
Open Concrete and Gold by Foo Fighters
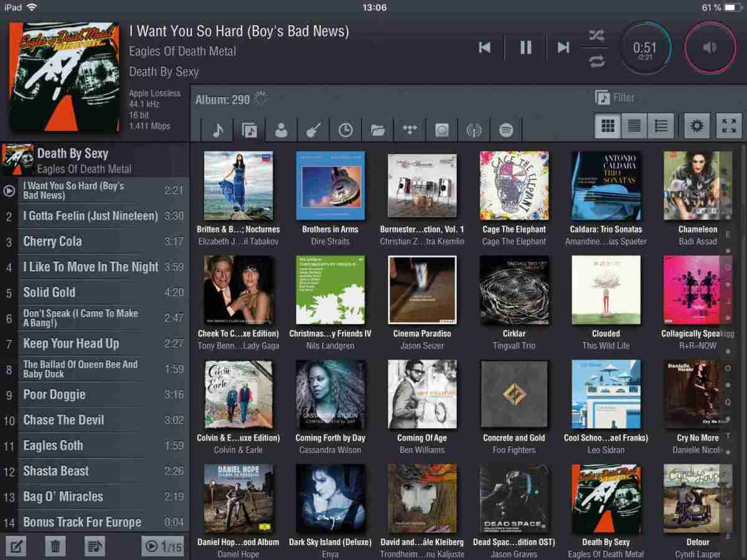coord(514,394)
